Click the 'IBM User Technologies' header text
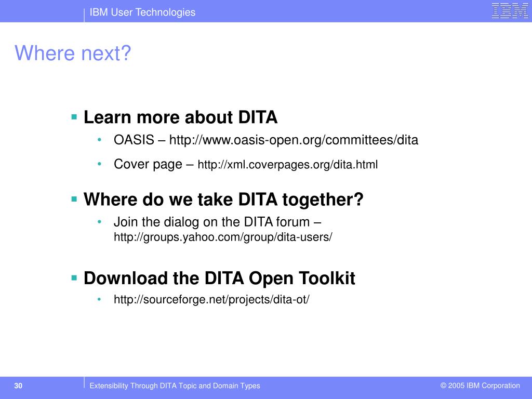The height and width of the screenshot is (399, 532). (142, 12)
